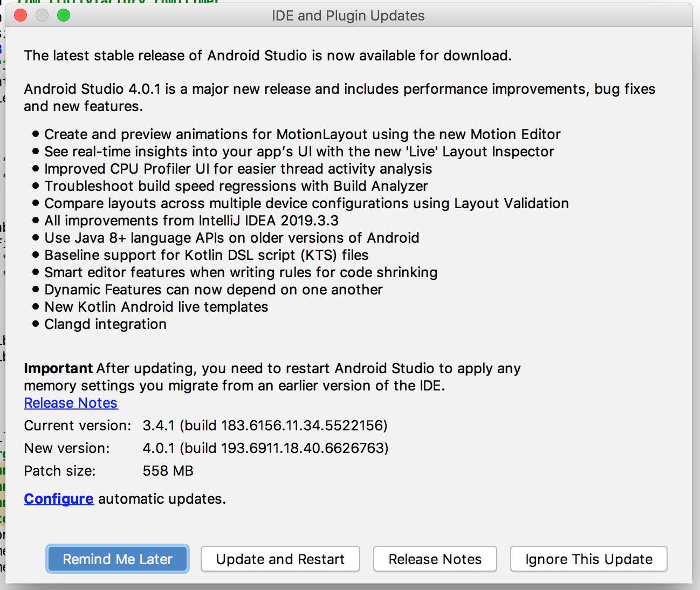Click 'New Kotlin Android live templates' bullet

point(156,307)
